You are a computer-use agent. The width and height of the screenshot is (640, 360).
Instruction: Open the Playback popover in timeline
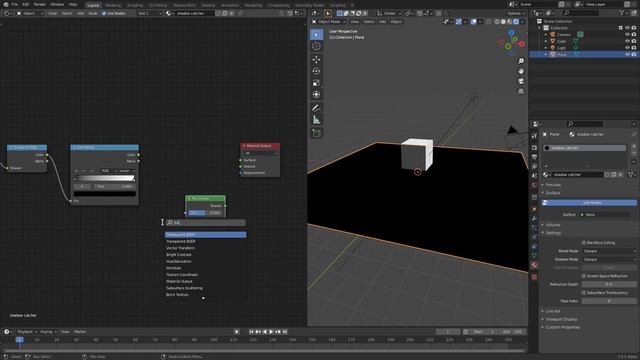27,332
